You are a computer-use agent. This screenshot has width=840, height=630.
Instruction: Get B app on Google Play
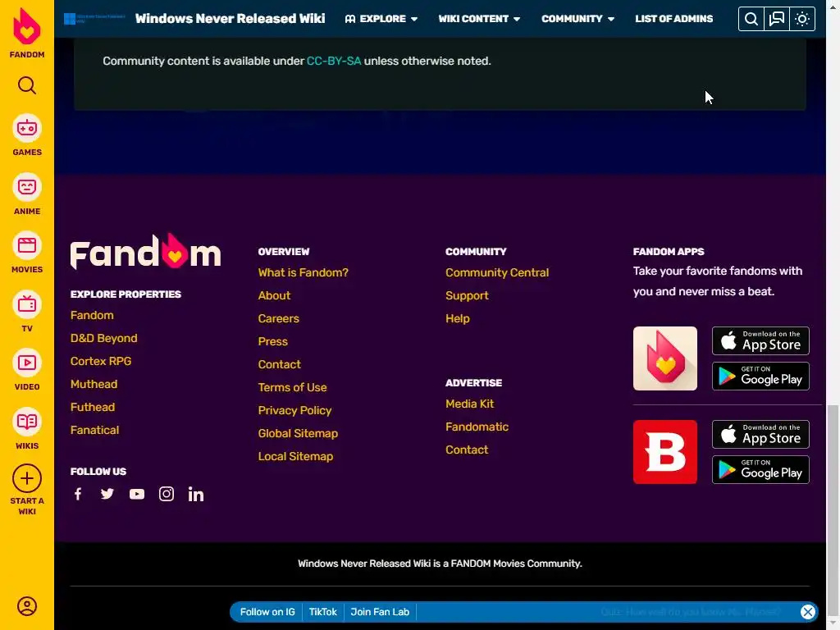coord(760,470)
